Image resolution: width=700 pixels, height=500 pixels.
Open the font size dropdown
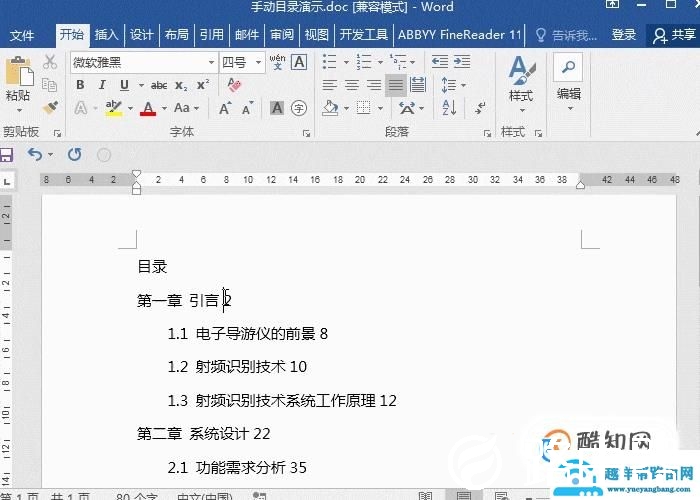[x=258, y=62]
